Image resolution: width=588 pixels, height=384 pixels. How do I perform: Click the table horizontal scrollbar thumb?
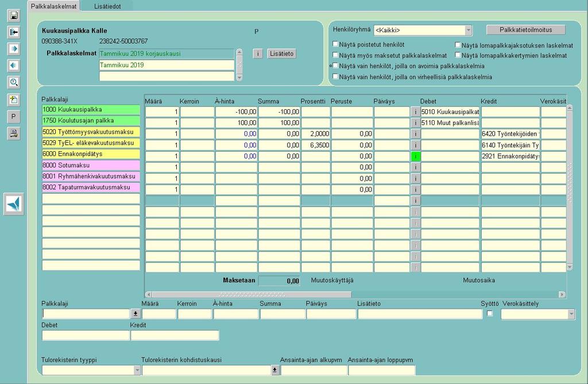[x=252, y=295]
